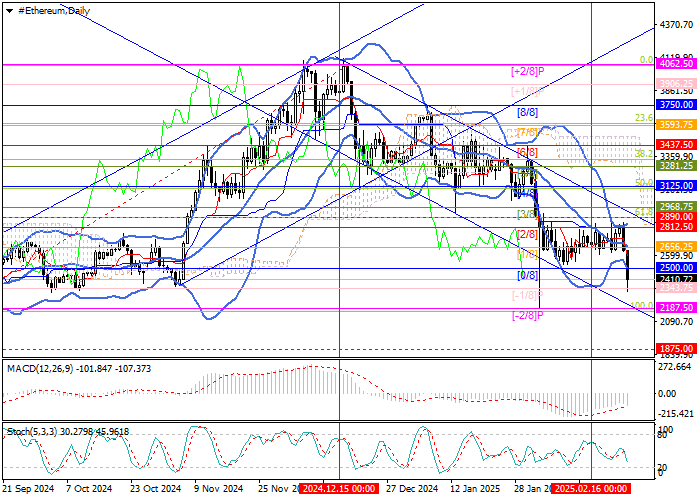This screenshot has width=700, height=500.
Task: Click the 3750.00 blue price label
Action: click(x=677, y=104)
